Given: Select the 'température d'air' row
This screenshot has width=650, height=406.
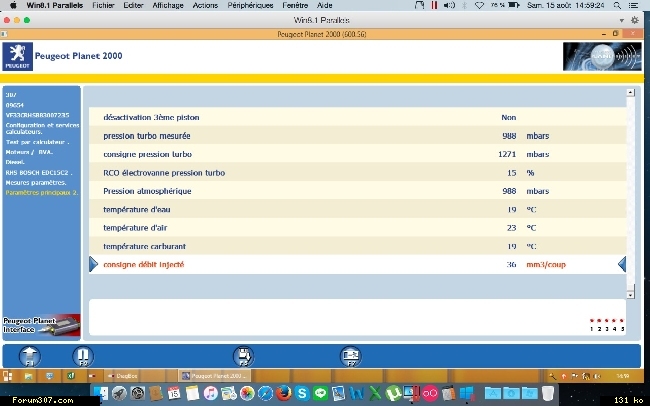Looking at the screenshot, I should 357,228.
